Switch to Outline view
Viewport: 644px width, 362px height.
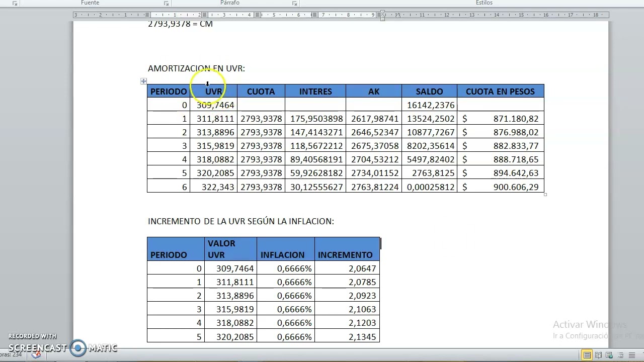point(622,355)
